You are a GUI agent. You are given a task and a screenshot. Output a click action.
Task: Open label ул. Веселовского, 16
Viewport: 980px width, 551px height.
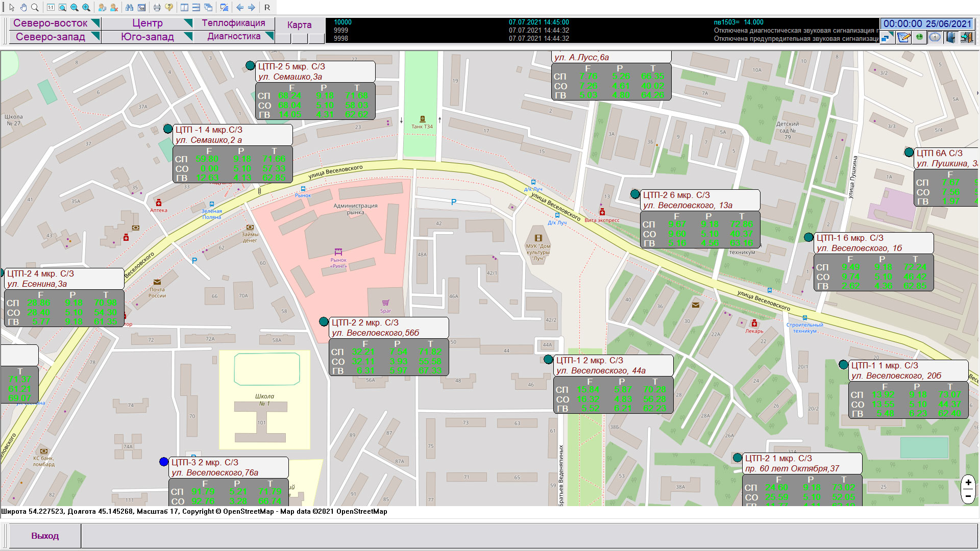coord(859,248)
